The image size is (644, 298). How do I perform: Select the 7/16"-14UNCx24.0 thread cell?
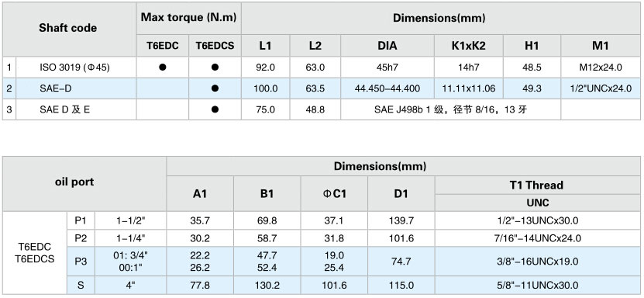pyautogui.click(x=538, y=238)
